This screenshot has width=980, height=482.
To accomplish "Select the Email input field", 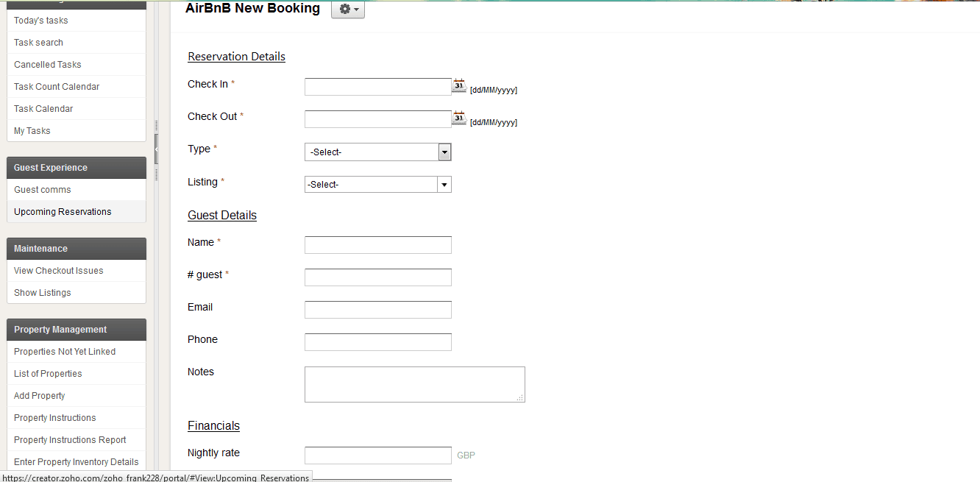I will point(378,310).
